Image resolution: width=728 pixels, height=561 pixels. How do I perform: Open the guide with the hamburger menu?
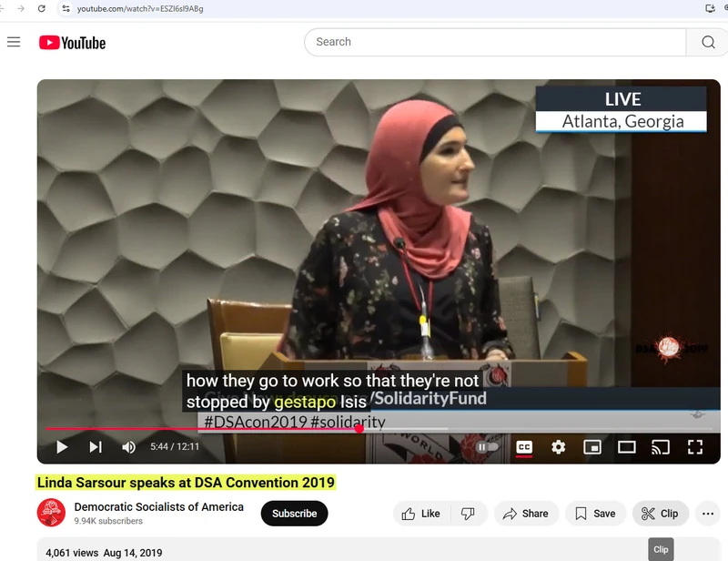click(x=14, y=42)
